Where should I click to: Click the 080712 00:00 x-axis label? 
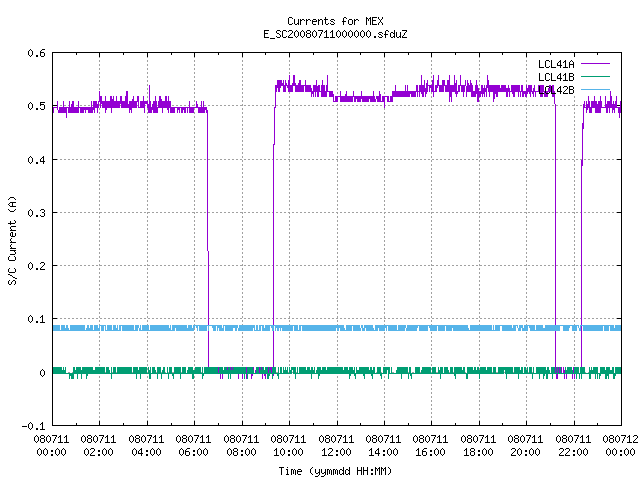tap(620, 446)
